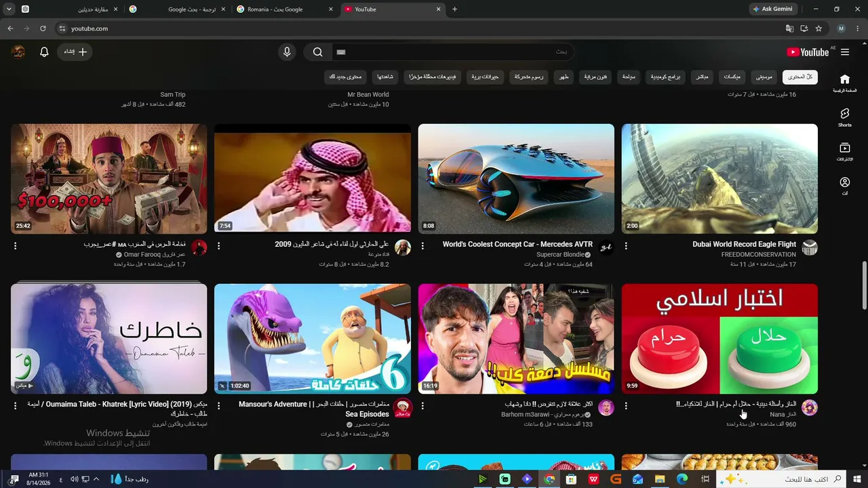Image resolution: width=868 pixels, height=488 pixels.
Task: Select the مباشر filter chip
Action: [x=703, y=77]
